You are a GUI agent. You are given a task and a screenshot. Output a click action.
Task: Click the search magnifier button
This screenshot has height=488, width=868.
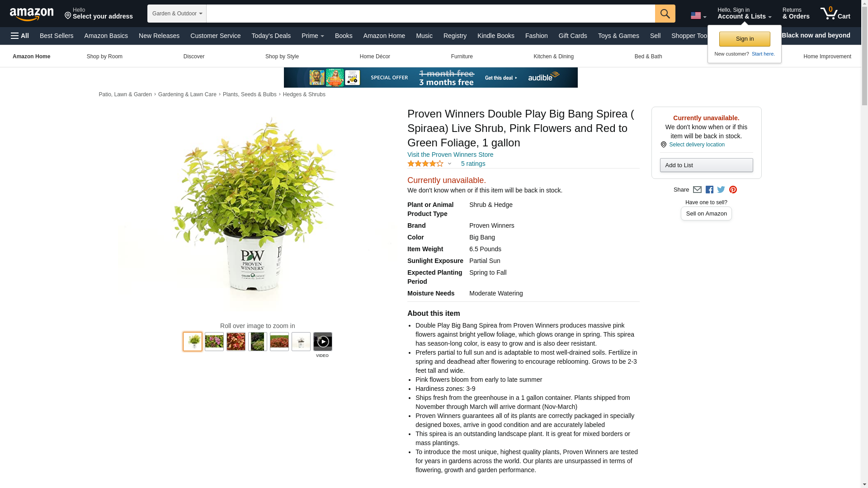coord(665,14)
